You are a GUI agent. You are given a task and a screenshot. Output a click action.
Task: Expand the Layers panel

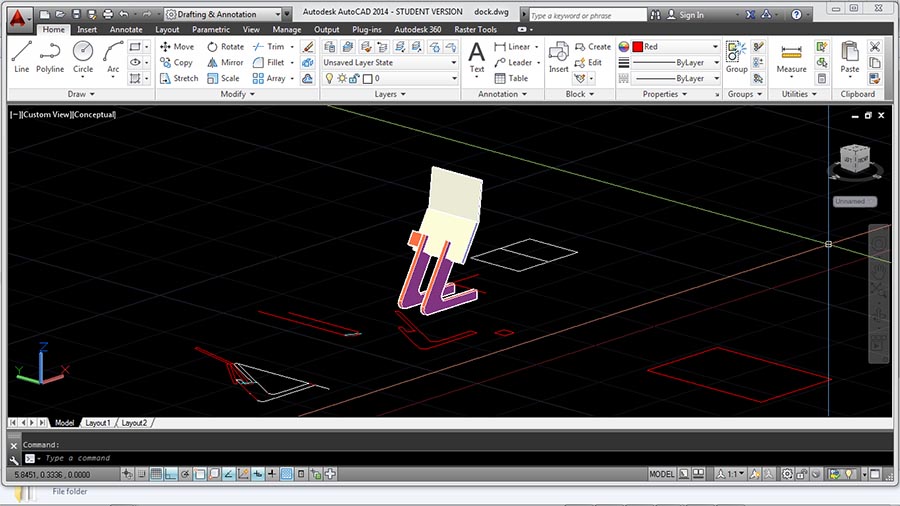390,94
